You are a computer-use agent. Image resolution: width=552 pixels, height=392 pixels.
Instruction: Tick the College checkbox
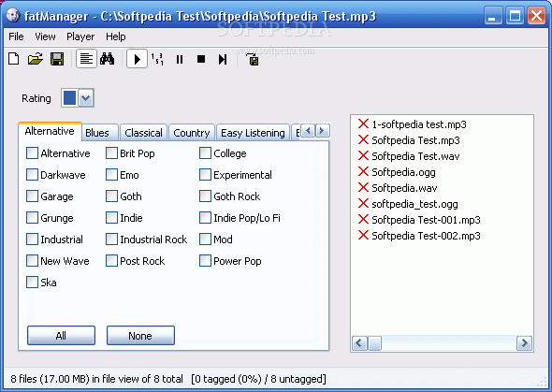pyautogui.click(x=205, y=153)
